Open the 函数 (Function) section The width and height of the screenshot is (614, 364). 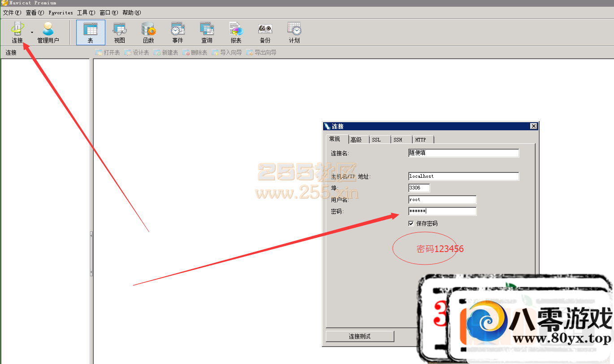tap(148, 32)
